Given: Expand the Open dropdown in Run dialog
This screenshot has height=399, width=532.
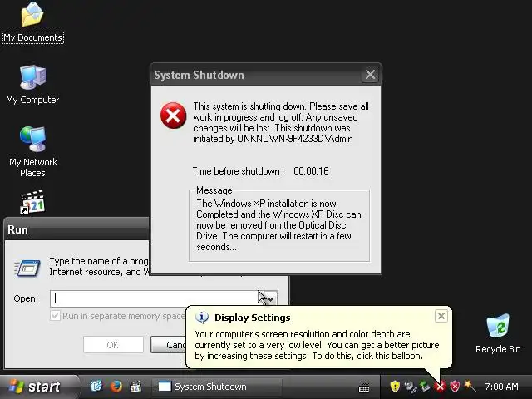Looking at the screenshot, I should click(270, 298).
